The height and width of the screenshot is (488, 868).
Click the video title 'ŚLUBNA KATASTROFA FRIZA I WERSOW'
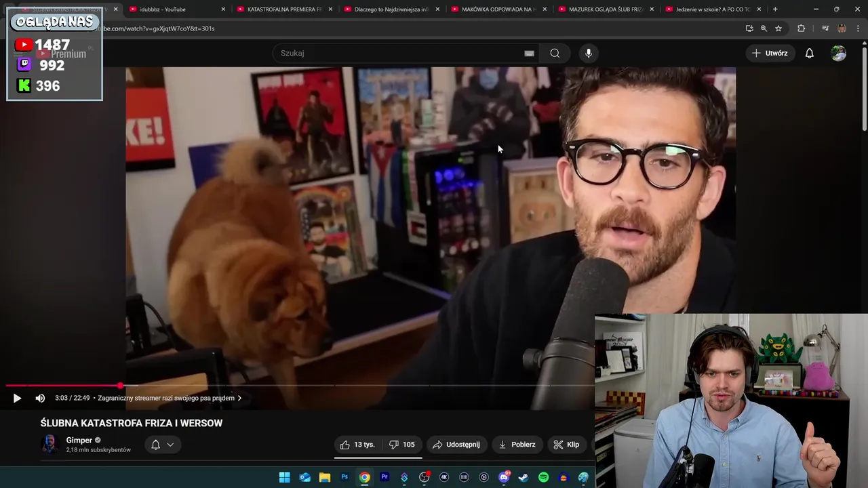[132, 423]
